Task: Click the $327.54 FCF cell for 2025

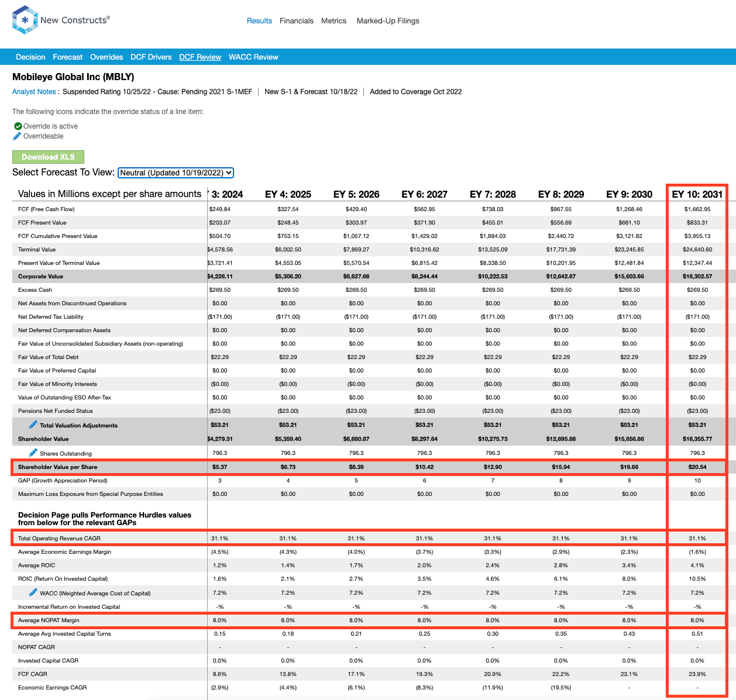Action: [x=288, y=209]
